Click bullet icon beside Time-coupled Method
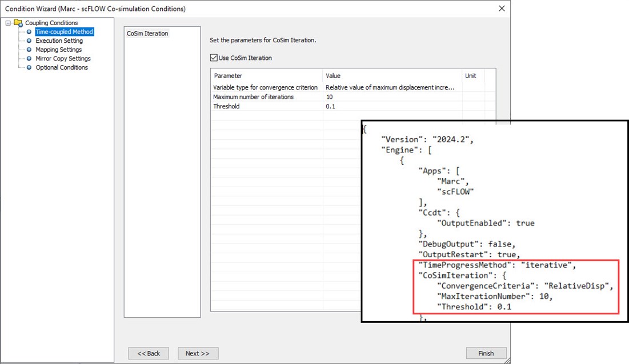629x364 pixels. pos(29,31)
